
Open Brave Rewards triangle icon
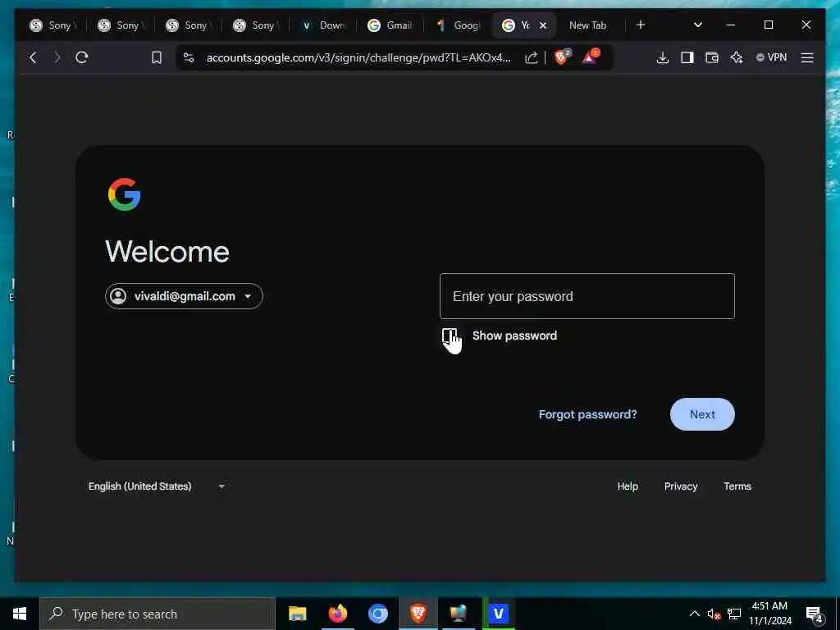pyautogui.click(x=591, y=57)
